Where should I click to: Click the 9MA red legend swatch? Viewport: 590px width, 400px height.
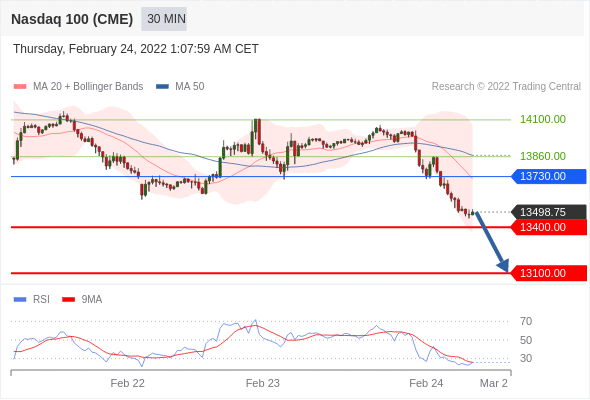[68, 300]
